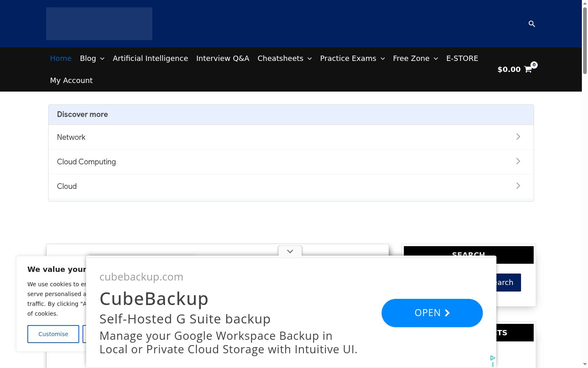Open the Artificial Intelligence menu item
This screenshot has height=368, width=588.
[x=150, y=58]
